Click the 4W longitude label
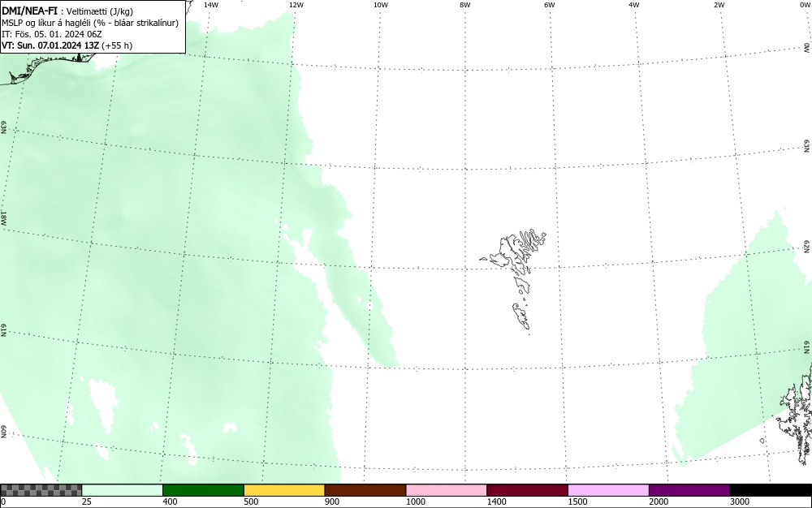The width and height of the screenshot is (812, 508). [x=634, y=5]
